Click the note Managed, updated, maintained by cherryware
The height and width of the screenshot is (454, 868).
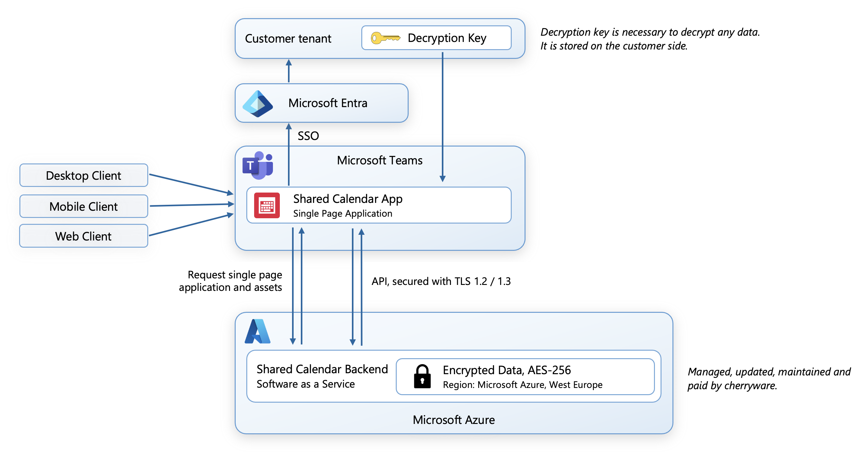769,379
